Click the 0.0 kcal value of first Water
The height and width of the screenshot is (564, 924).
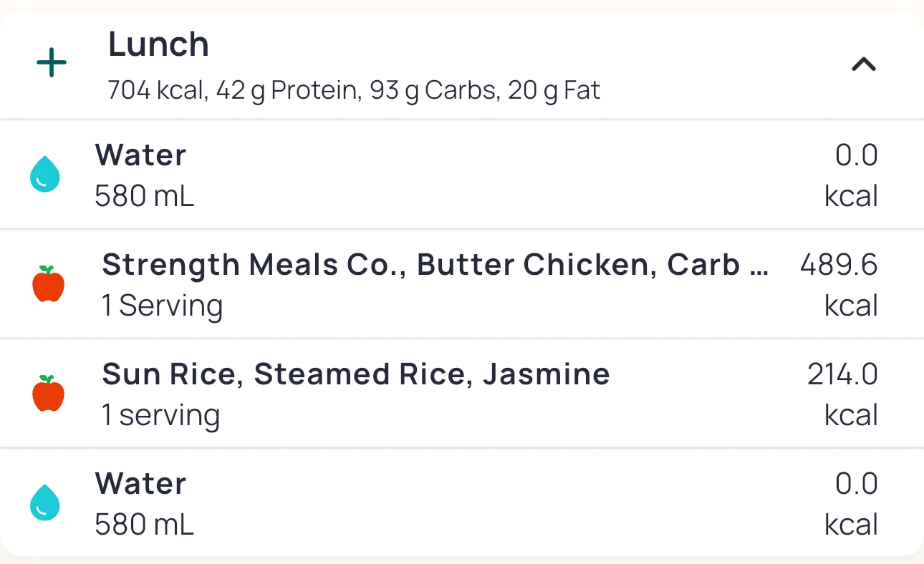point(855,175)
